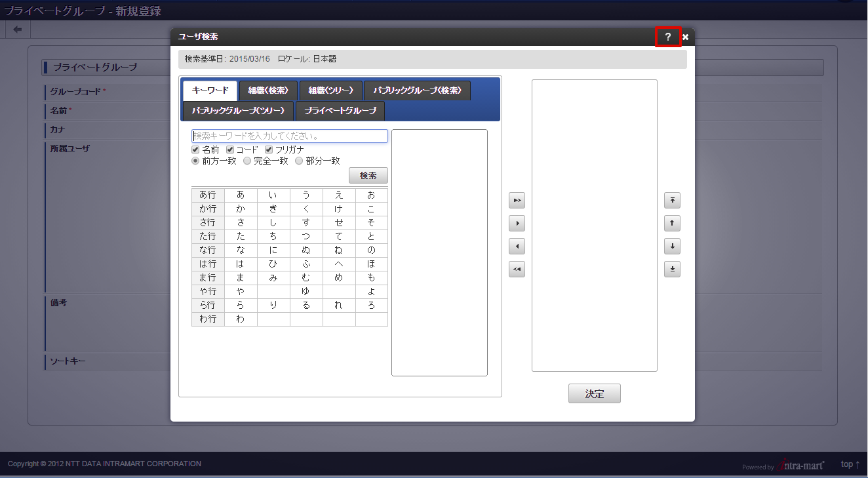Select kana い in the index table
The width and height of the screenshot is (868, 478).
(x=273, y=195)
